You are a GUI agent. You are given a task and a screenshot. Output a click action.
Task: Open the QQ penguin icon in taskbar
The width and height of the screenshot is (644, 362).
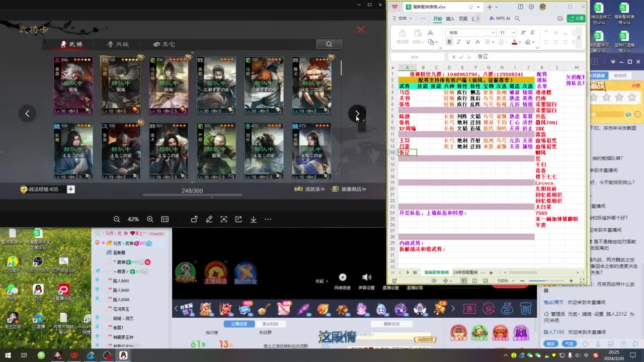click(x=123, y=355)
